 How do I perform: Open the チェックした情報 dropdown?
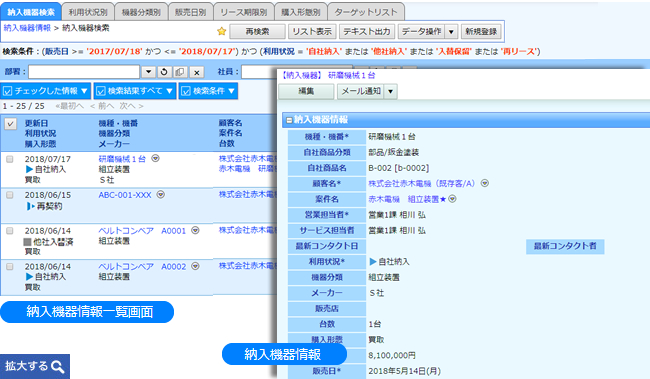click(x=46, y=91)
